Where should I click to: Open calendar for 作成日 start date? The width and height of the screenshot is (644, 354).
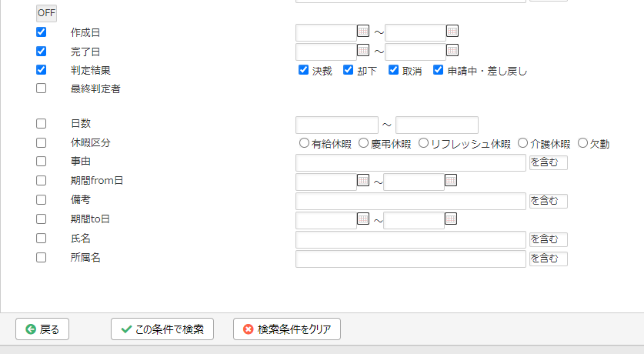tap(363, 31)
